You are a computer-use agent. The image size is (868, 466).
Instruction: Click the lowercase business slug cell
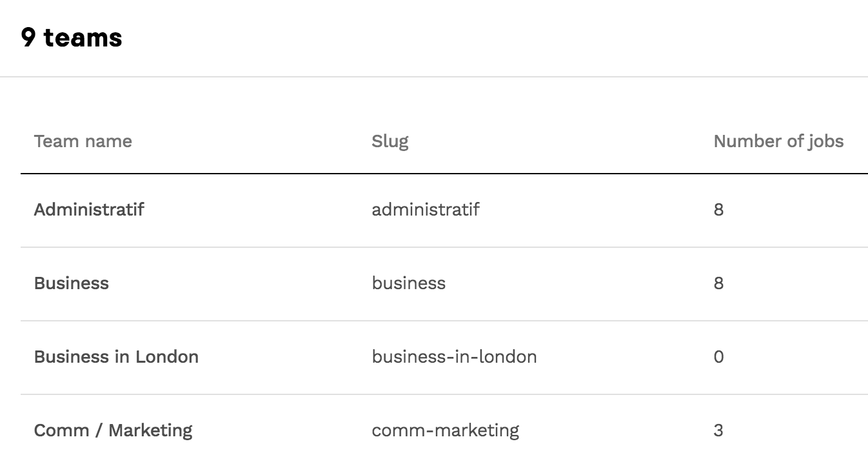click(x=408, y=283)
